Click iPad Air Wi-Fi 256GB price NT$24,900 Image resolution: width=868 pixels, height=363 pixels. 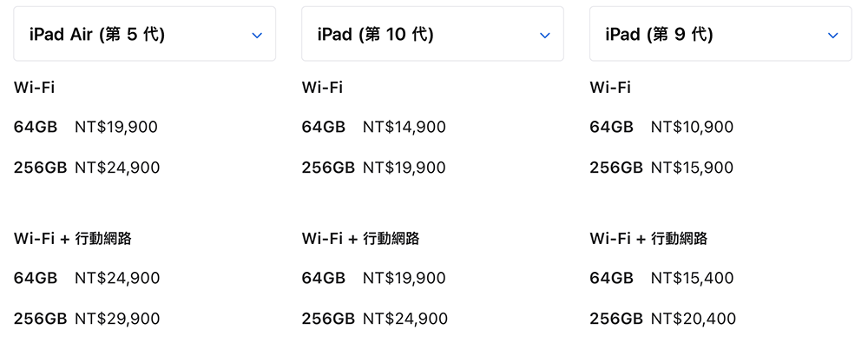(117, 168)
